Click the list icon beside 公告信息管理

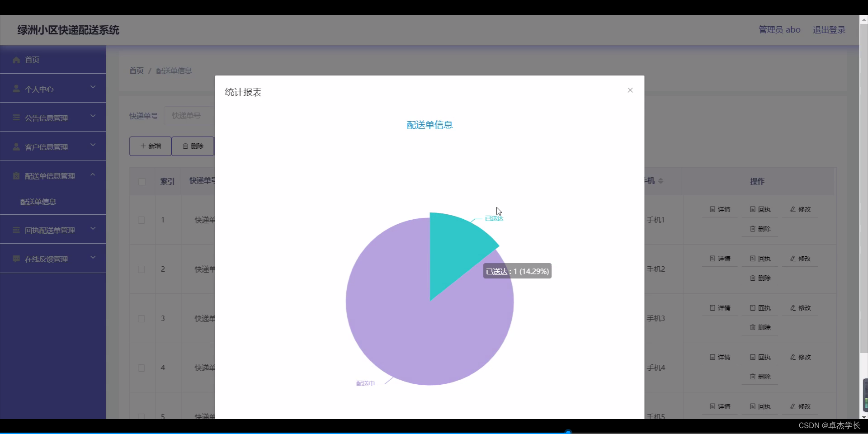point(16,118)
